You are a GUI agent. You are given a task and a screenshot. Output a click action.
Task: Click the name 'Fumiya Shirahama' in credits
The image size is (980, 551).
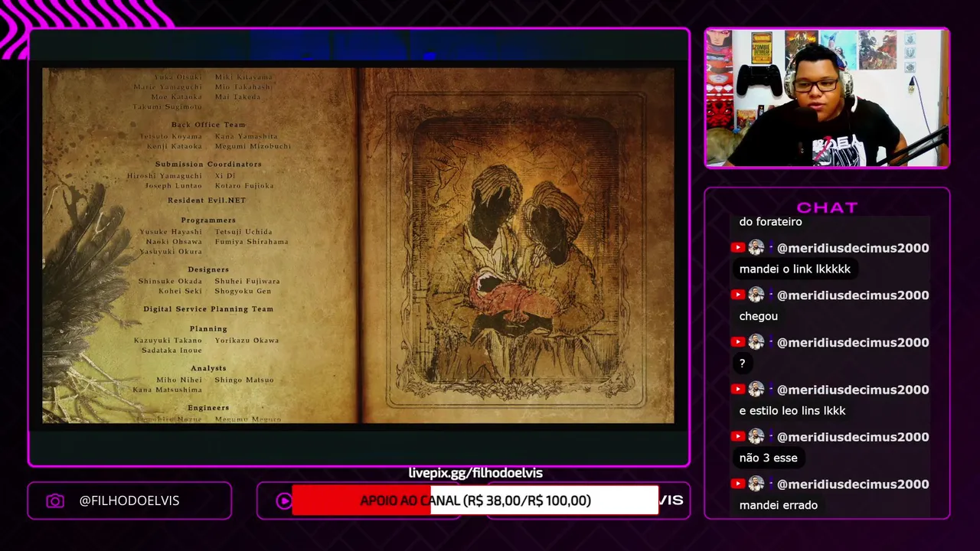coord(251,242)
